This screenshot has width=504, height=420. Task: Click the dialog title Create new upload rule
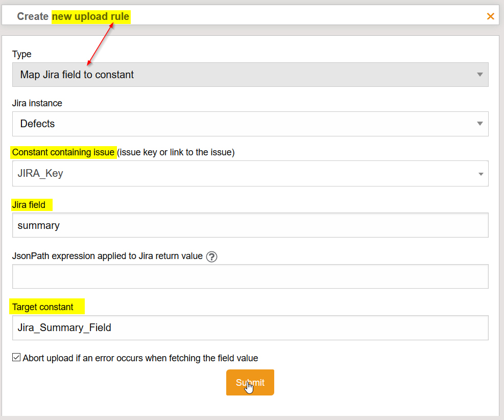click(x=73, y=16)
